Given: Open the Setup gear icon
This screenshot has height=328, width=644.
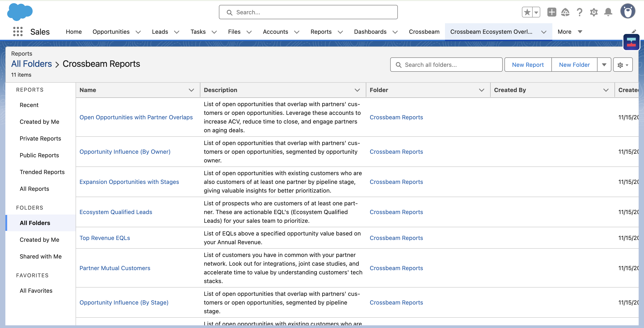Looking at the screenshot, I should click(594, 12).
